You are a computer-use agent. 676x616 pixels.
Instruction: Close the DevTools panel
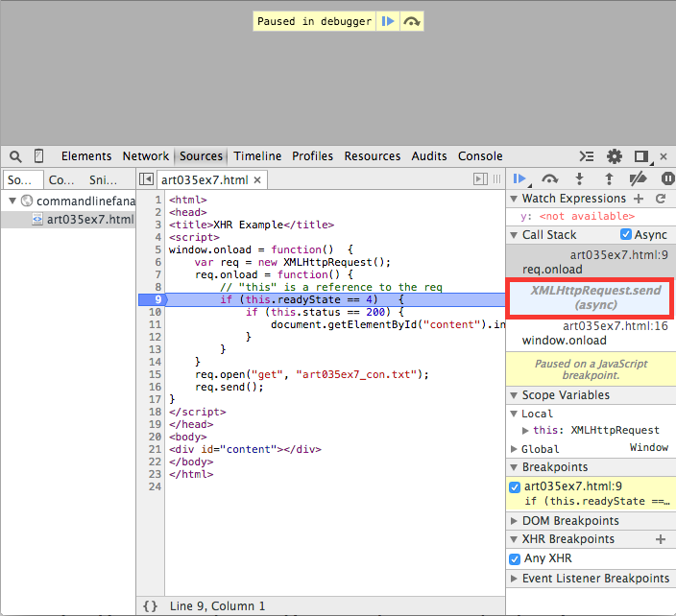(x=664, y=156)
